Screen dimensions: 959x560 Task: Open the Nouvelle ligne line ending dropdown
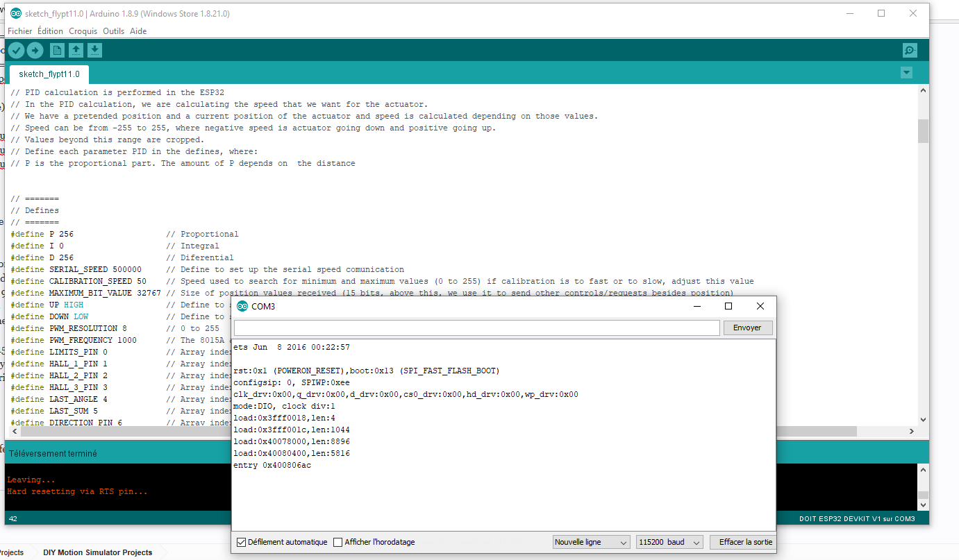point(591,542)
